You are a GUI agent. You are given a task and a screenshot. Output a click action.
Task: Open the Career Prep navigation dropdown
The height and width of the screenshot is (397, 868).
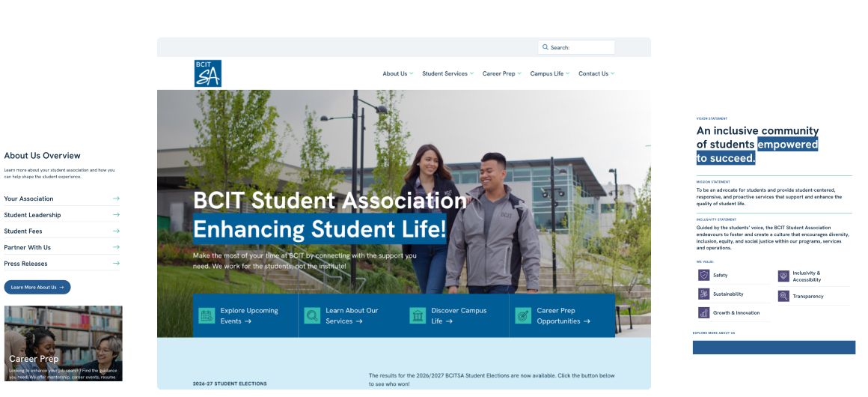point(501,73)
